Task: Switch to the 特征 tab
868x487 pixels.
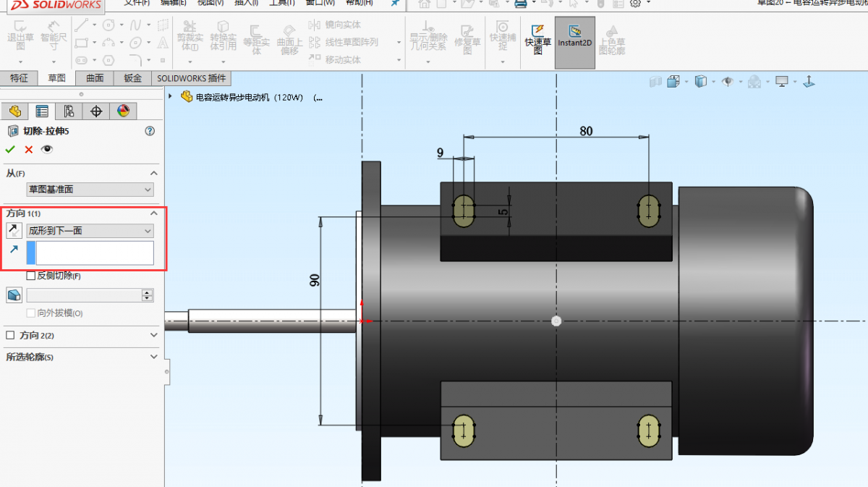Action: [x=19, y=78]
